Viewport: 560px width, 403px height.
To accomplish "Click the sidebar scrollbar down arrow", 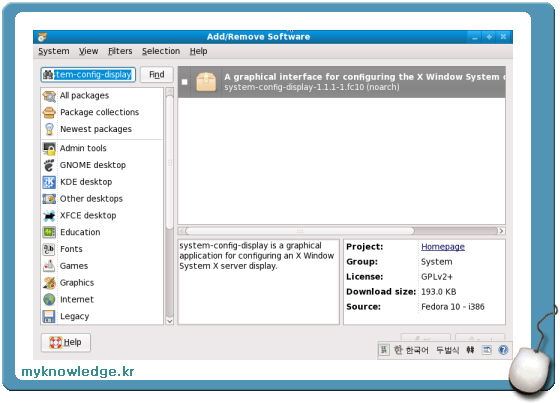I will [170, 320].
